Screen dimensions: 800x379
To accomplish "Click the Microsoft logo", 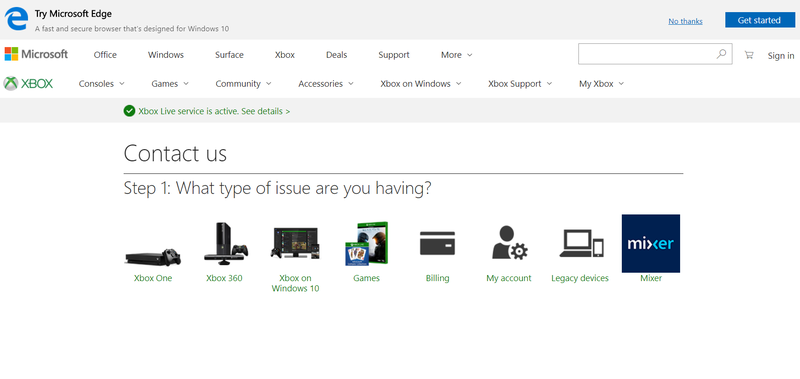I will point(36,54).
